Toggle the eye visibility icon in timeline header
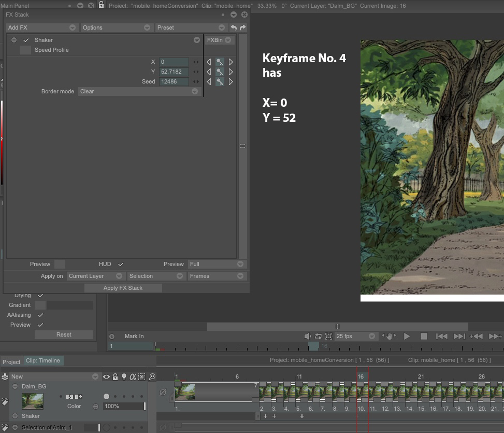 coord(106,376)
